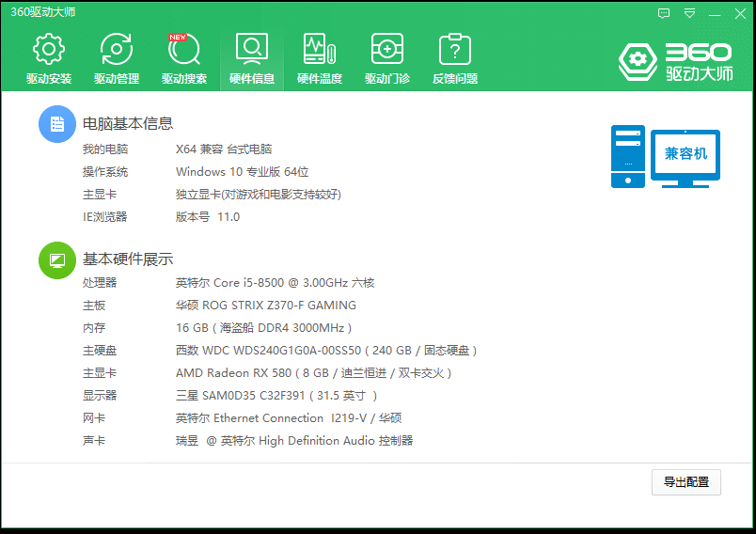Click the 电脑基本信息 heading

128,123
